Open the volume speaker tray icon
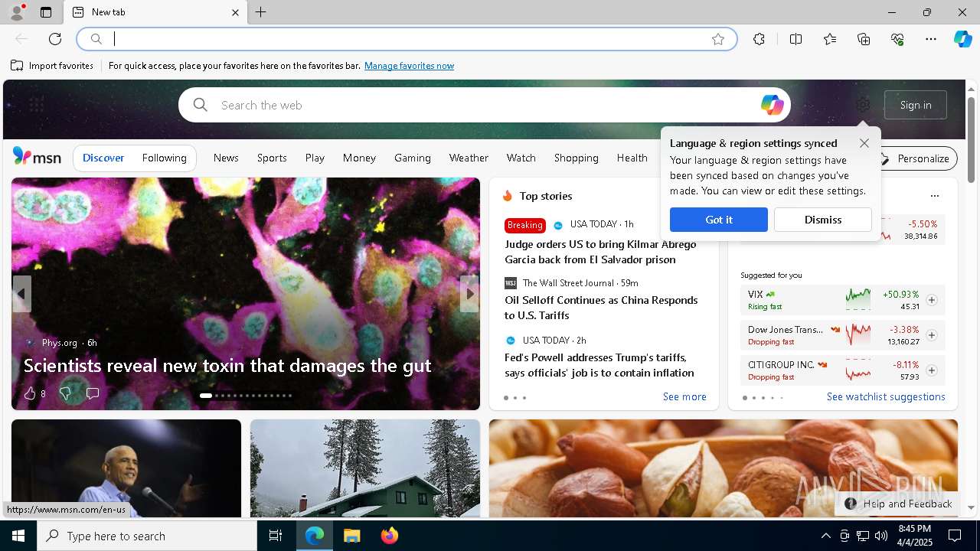 (x=881, y=536)
